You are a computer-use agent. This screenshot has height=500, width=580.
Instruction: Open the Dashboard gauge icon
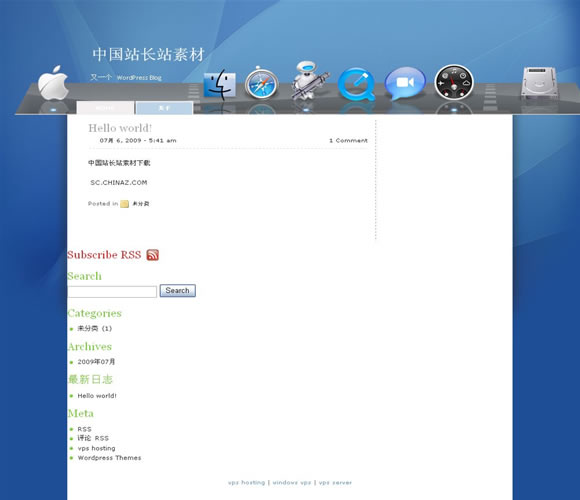point(454,82)
